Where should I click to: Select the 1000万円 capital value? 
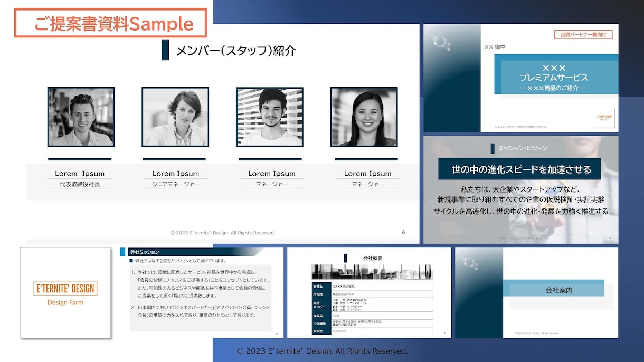click(x=339, y=331)
